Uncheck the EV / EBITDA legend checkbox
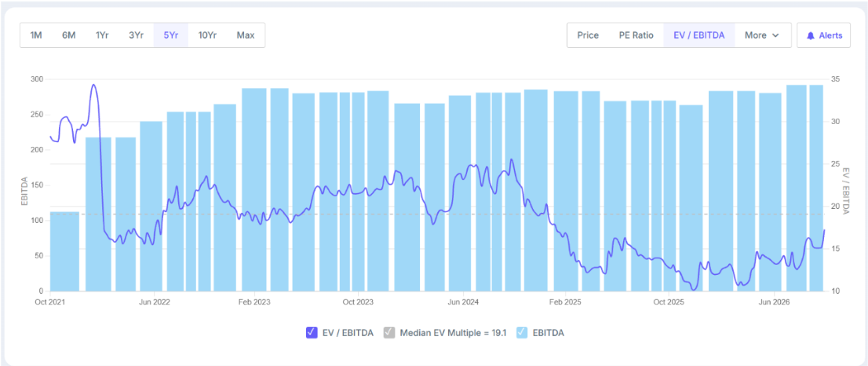 coord(311,332)
